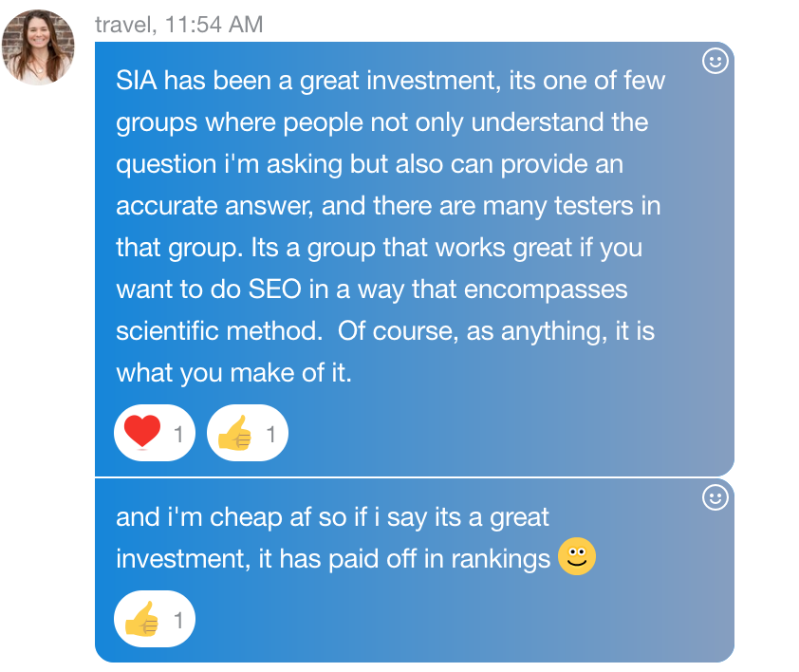Click the heart reaction count number
The image size is (799, 672).
177,435
